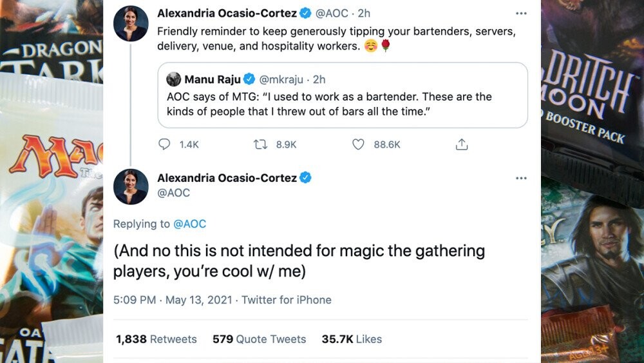Image resolution: width=644 pixels, height=363 pixels.
Task: Click the @AOC link after Replying to
Action: [189, 224]
